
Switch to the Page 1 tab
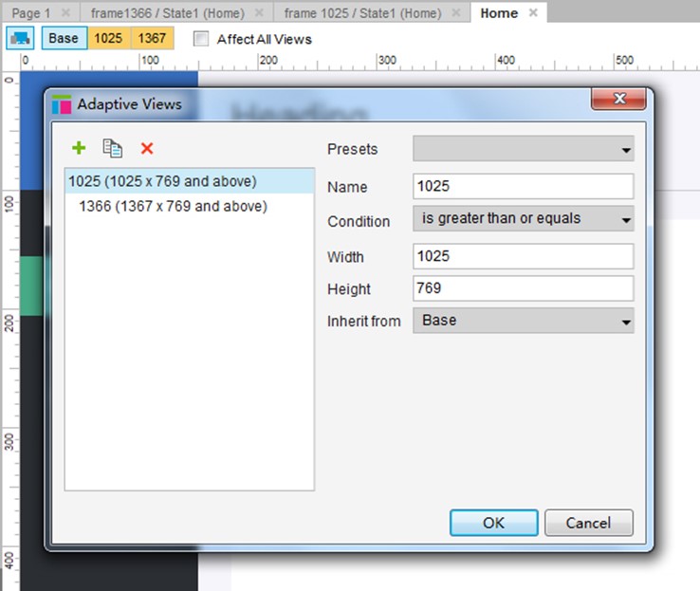click(31, 13)
